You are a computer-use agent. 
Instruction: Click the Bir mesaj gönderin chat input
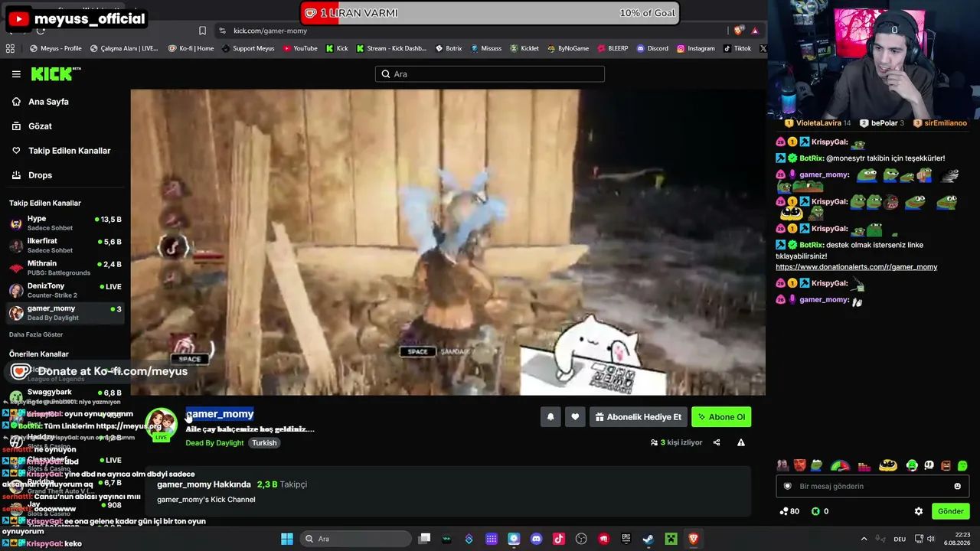click(871, 486)
